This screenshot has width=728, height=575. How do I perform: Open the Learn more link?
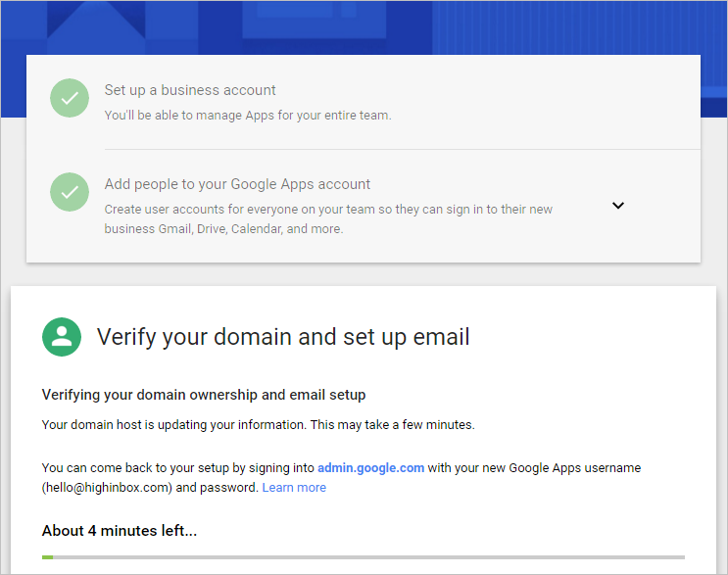pyautogui.click(x=294, y=488)
